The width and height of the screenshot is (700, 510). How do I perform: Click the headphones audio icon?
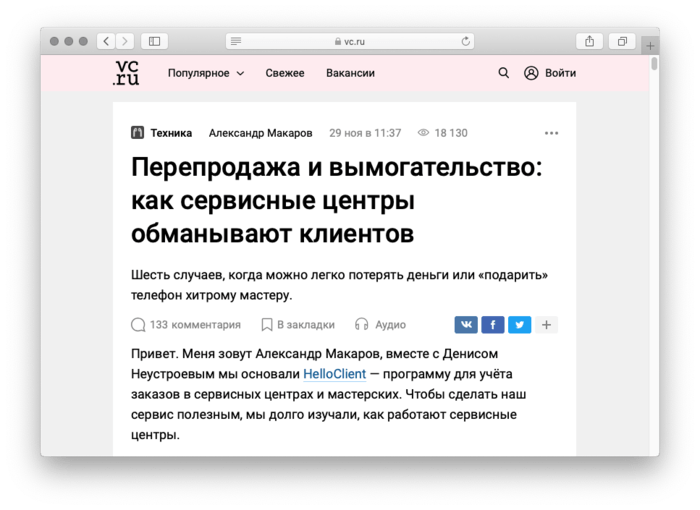tap(362, 324)
